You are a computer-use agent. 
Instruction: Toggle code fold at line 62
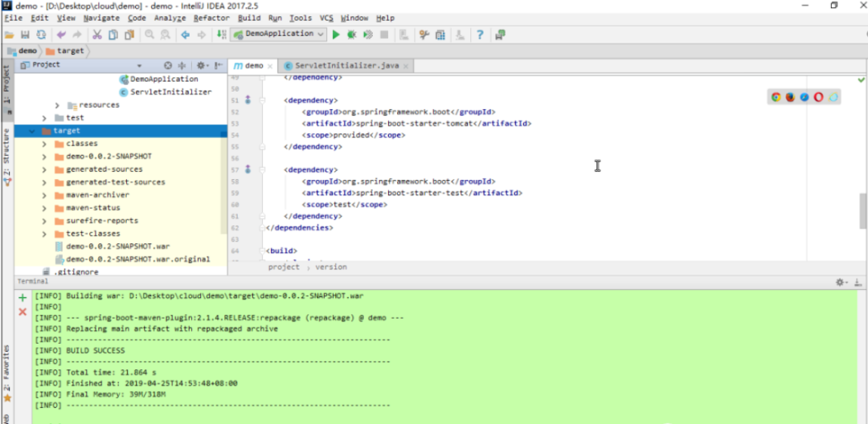coord(262,228)
